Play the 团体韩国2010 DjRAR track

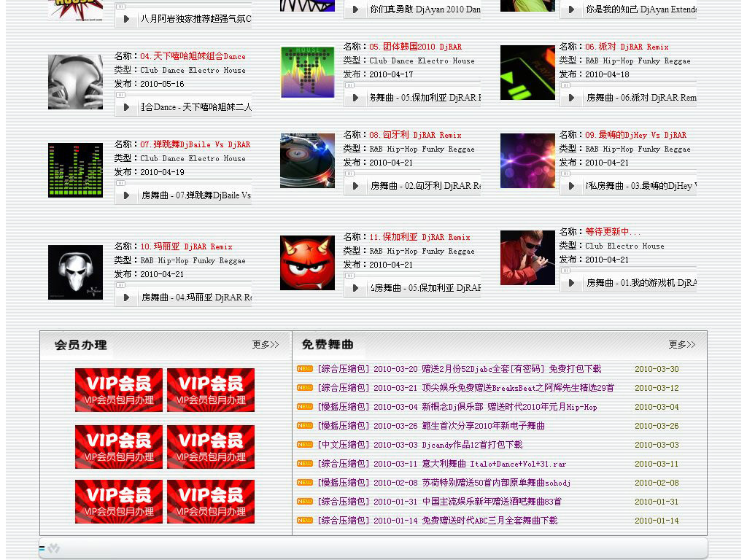354,96
